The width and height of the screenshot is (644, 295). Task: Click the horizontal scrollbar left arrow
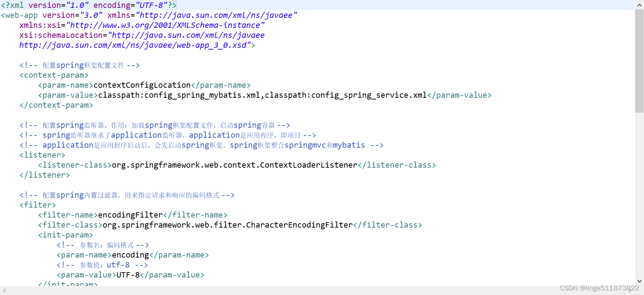coord(5,291)
